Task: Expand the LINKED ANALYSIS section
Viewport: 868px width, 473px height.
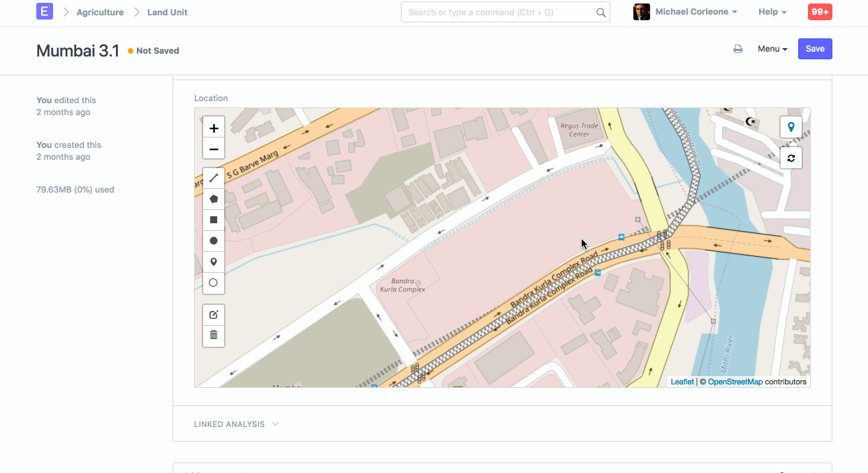Action: click(236, 423)
